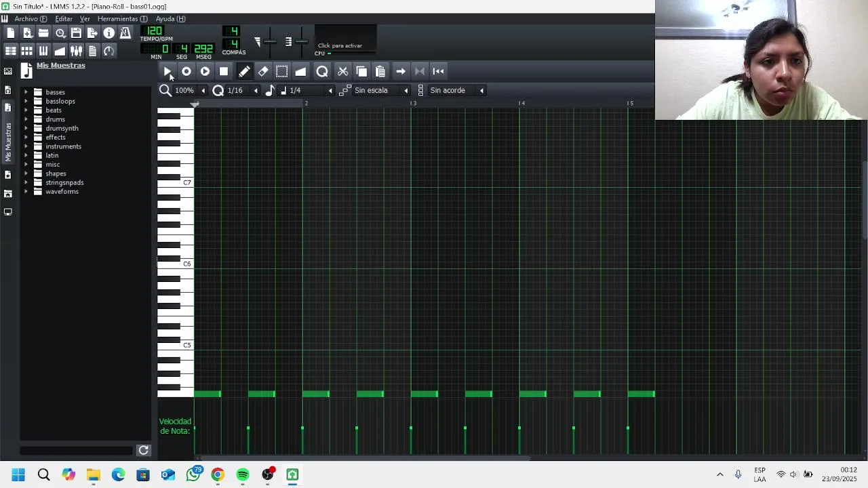This screenshot has height=488, width=868.
Task: Select the stringsnpads folder
Action: click(x=64, y=182)
